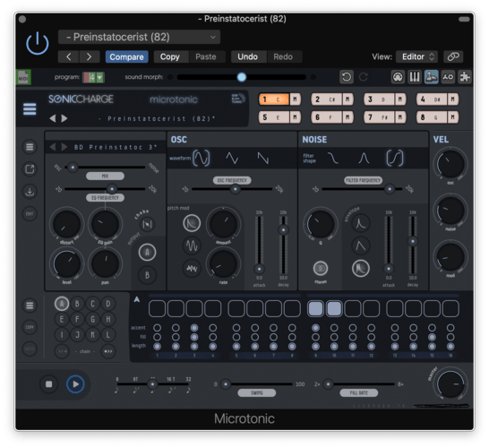Select sine oscillator waveform
The image size is (489, 448).
click(x=202, y=159)
